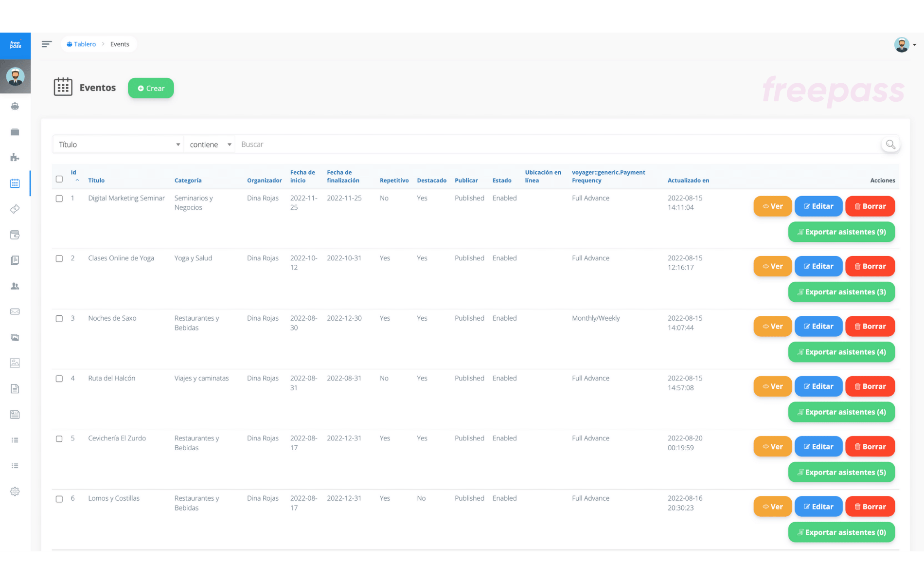924x584 pixels.
Task: Open the calendar events sidebar icon
Action: pyautogui.click(x=15, y=183)
